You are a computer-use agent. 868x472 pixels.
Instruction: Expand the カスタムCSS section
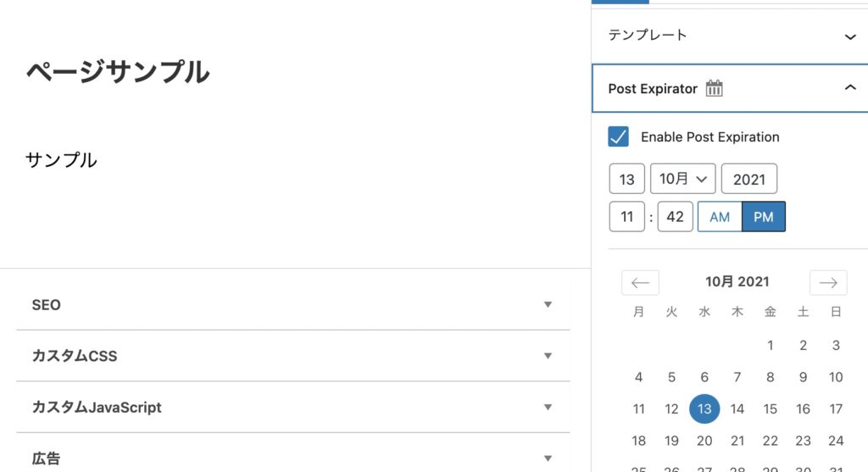pyautogui.click(x=548, y=356)
